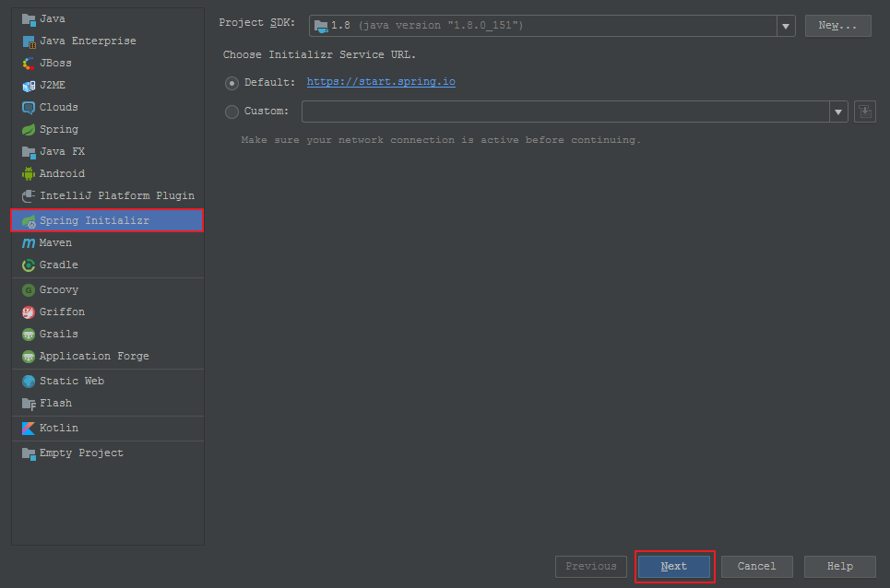Screen dimensions: 890x588
Task: Select Spring project type label
Action: tap(59, 130)
